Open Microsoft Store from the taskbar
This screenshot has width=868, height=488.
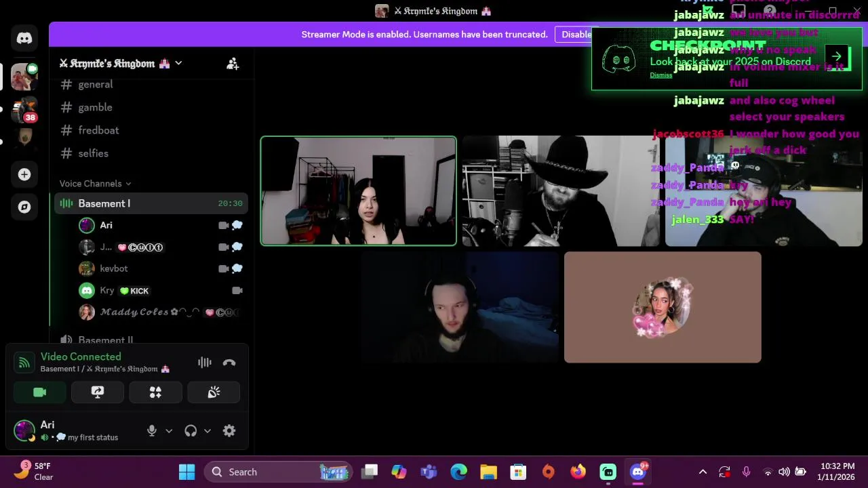[519, 472]
